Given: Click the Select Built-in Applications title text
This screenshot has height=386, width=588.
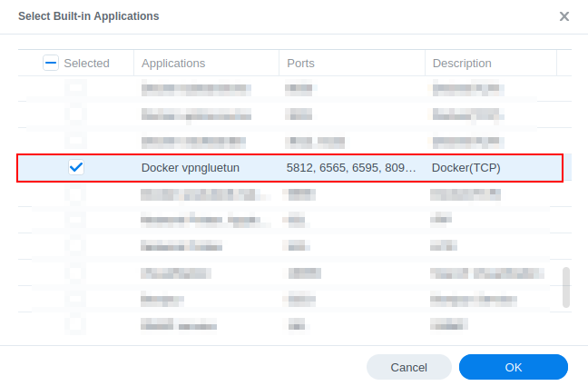Looking at the screenshot, I should pos(89,16).
